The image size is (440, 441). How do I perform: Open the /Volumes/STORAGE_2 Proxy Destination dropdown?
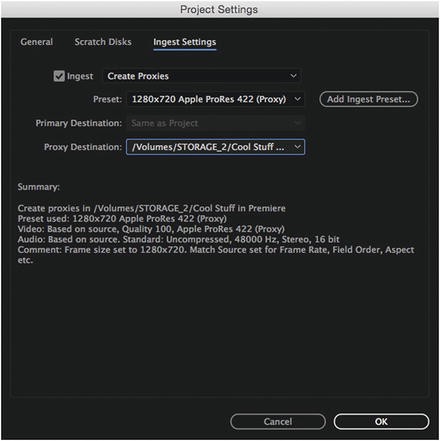tap(215, 147)
